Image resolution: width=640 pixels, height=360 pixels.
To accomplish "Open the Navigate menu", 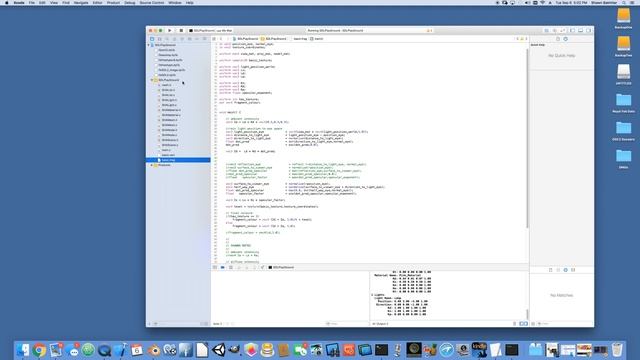I will click(81, 3).
